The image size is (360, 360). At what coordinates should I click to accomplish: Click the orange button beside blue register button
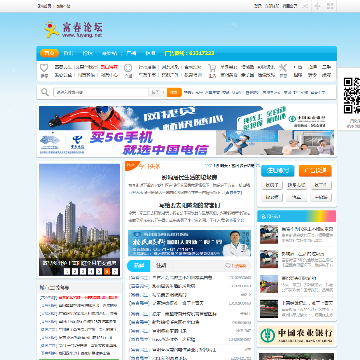315,171
